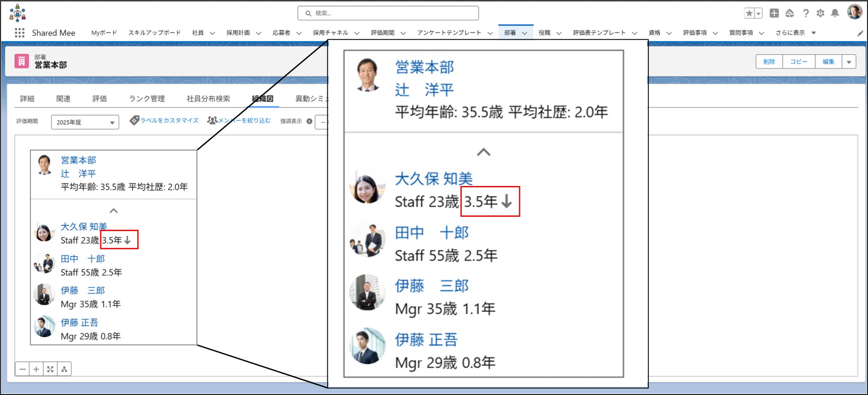Viewport: 868px width, 395px height.
Task: Click the 編集 button
Action: pyautogui.click(x=828, y=62)
